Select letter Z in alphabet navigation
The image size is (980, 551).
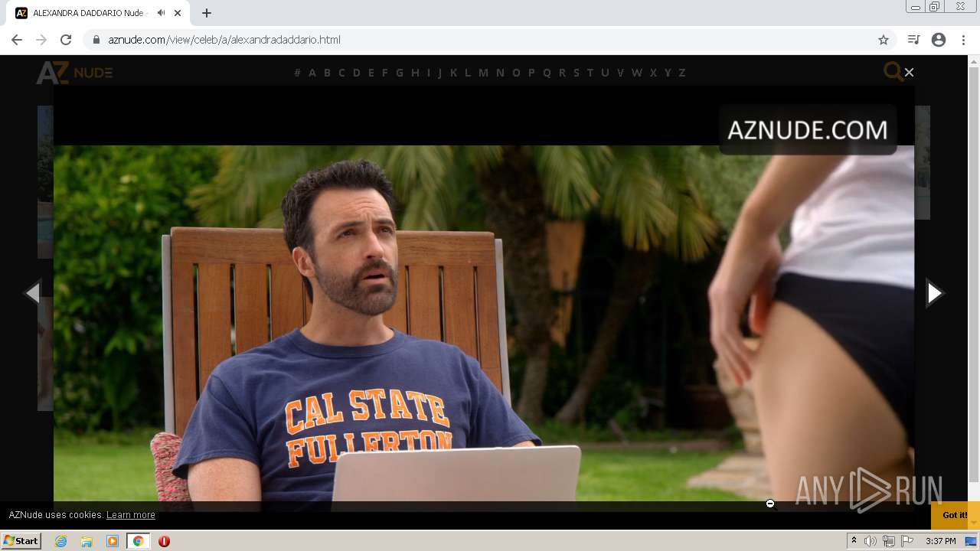coord(682,73)
